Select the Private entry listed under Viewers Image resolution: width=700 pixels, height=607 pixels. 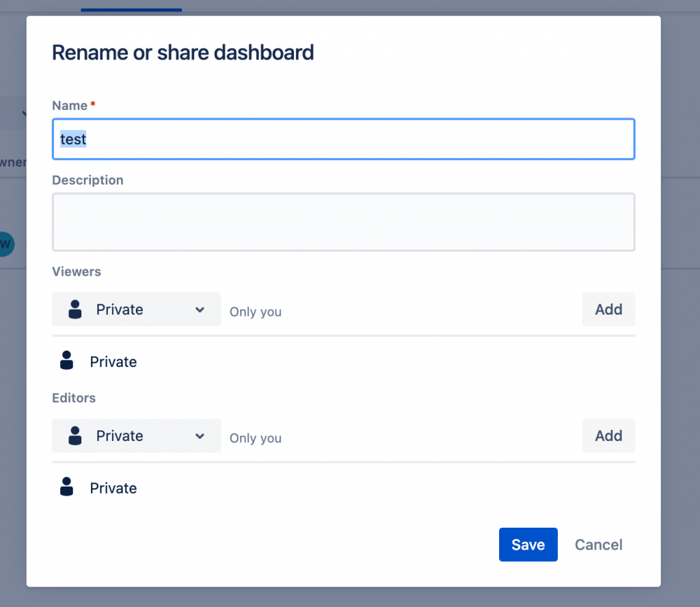(113, 362)
